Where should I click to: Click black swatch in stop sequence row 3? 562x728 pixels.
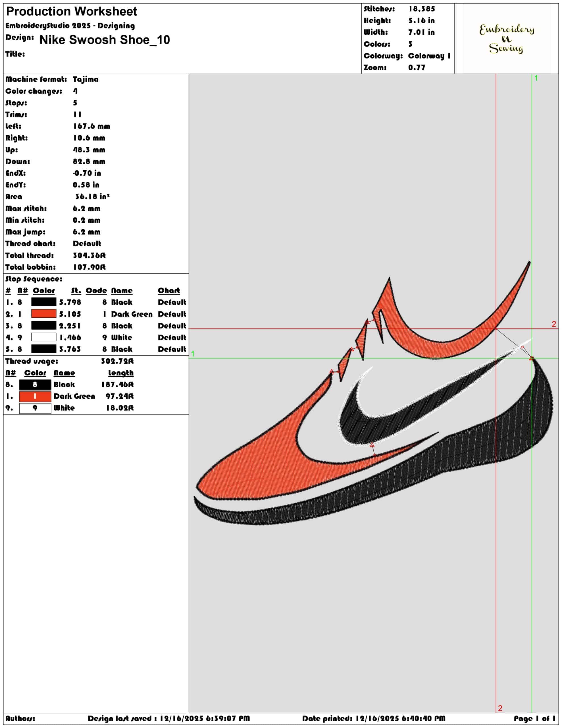pos(44,325)
